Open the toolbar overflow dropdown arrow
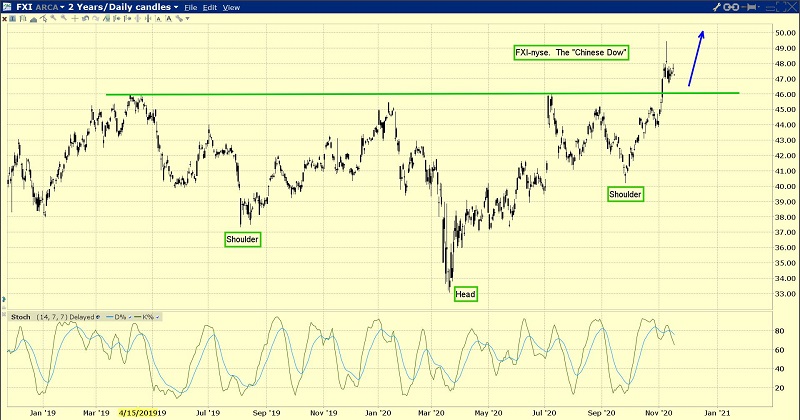The image size is (800, 420). tap(187, 19)
